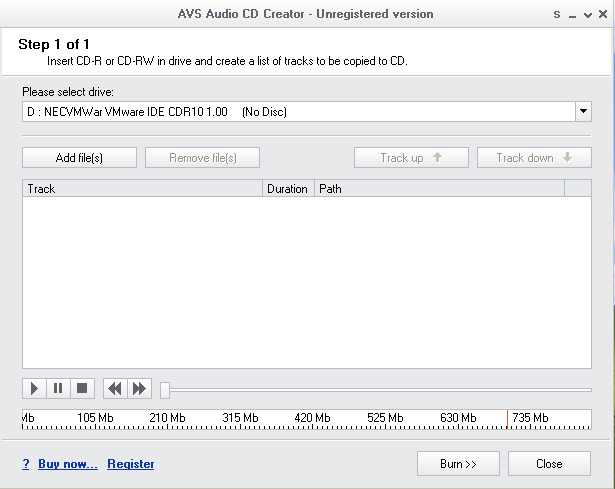Viewport: 615px width, 489px height.
Task: Click the playback position slider handle
Action: [165, 389]
